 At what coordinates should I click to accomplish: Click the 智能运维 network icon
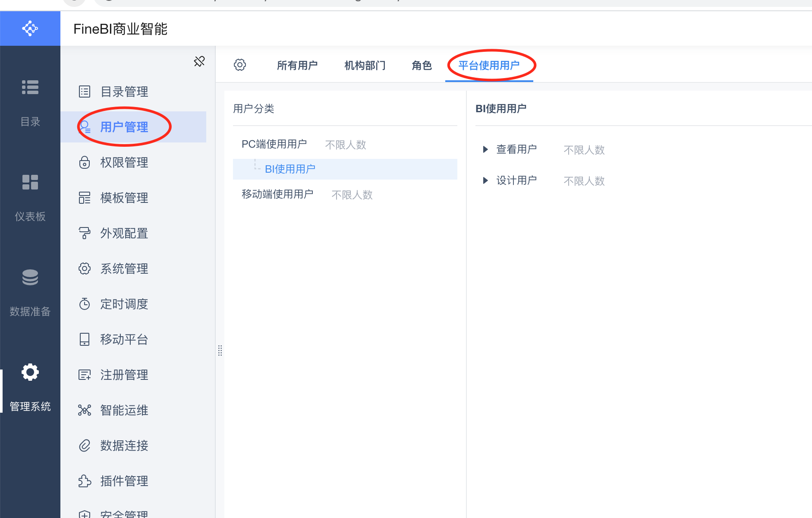pyautogui.click(x=85, y=410)
